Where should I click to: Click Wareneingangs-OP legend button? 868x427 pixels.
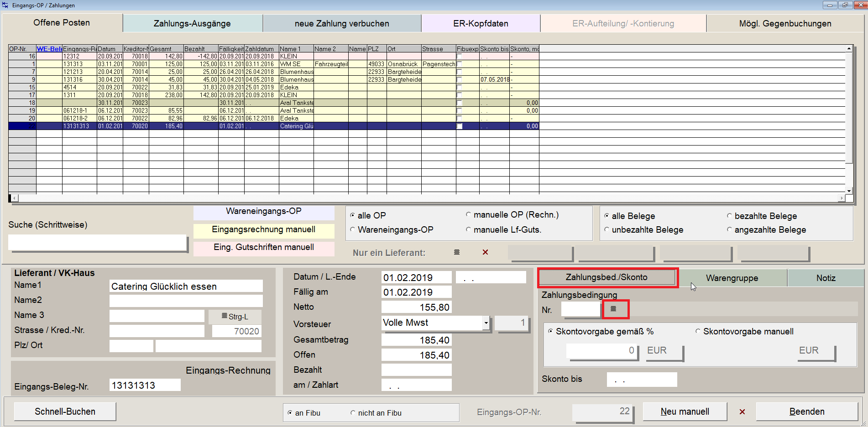point(264,212)
